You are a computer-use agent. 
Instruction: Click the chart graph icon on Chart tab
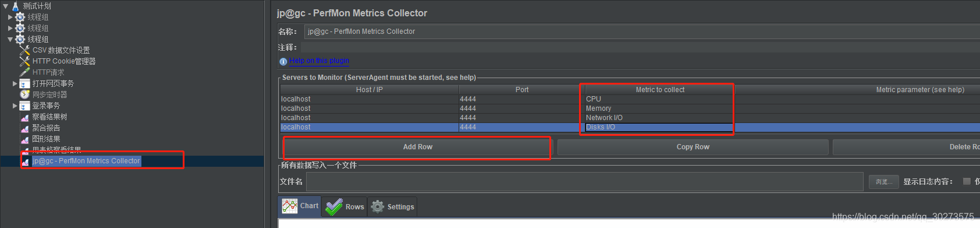pyautogui.click(x=290, y=206)
